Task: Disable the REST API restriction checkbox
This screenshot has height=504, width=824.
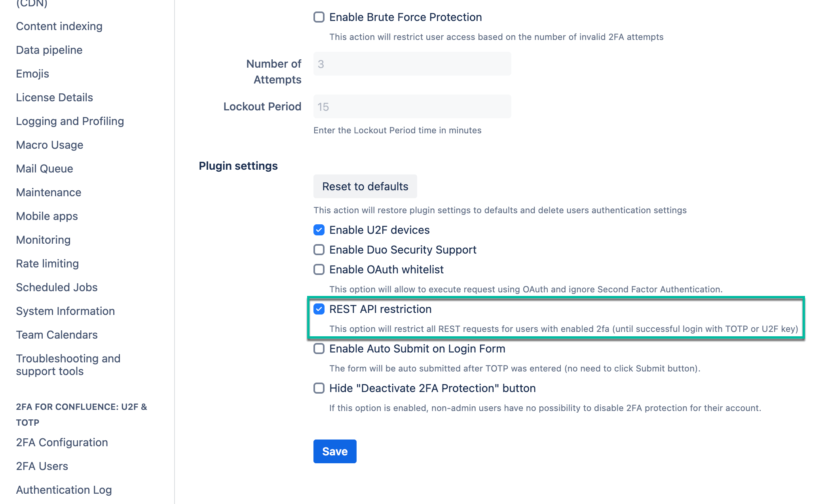Action: click(x=319, y=309)
